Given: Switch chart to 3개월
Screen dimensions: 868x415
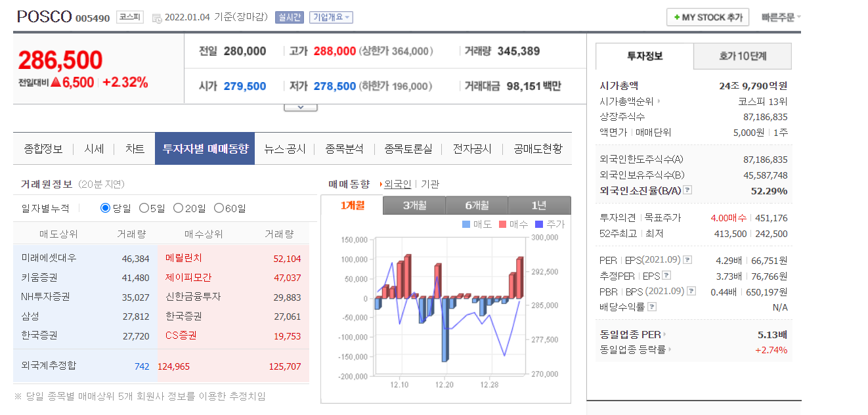Looking at the screenshot, I should (414, 206).
